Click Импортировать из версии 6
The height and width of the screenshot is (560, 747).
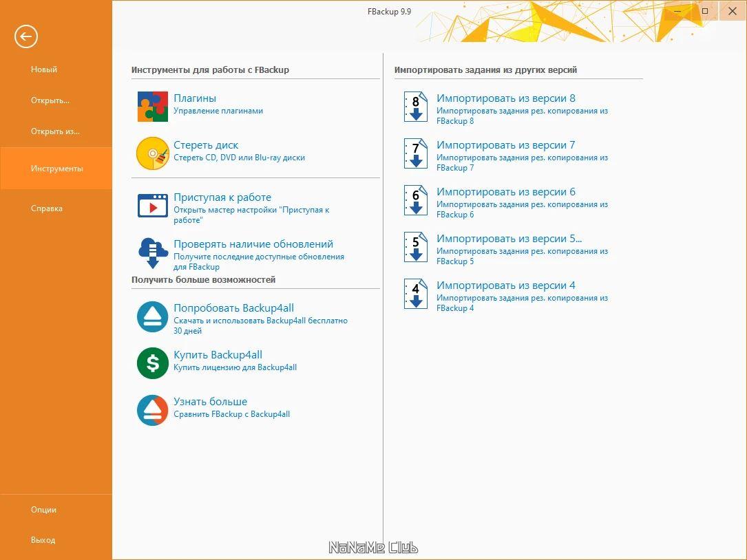(x=506, y=191)
